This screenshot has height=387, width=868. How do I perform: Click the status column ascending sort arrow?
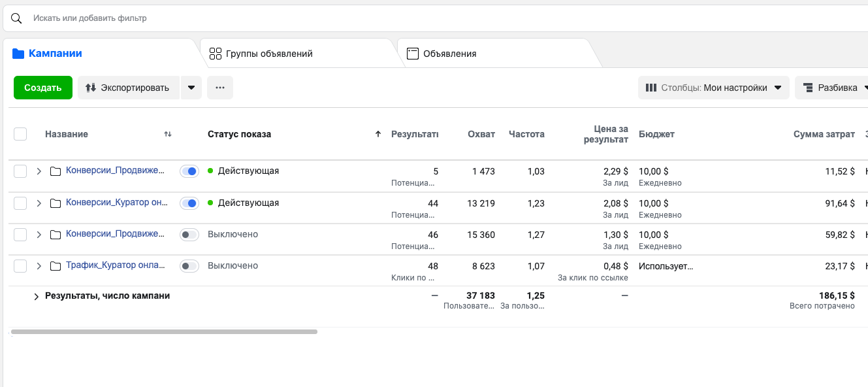click(378, 134)
